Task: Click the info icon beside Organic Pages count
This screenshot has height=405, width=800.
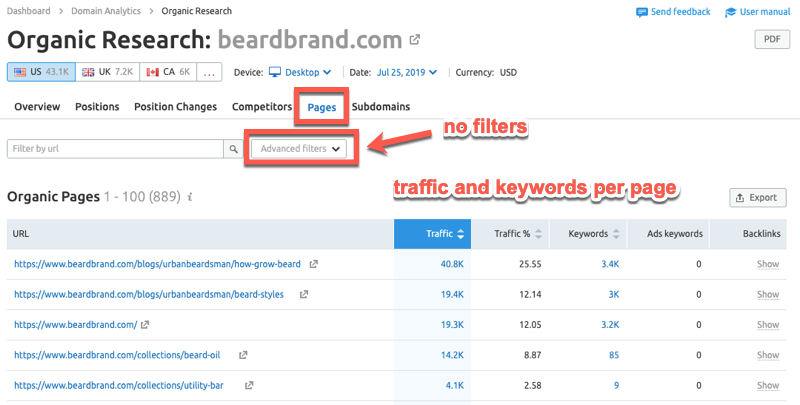Action: 190,198
